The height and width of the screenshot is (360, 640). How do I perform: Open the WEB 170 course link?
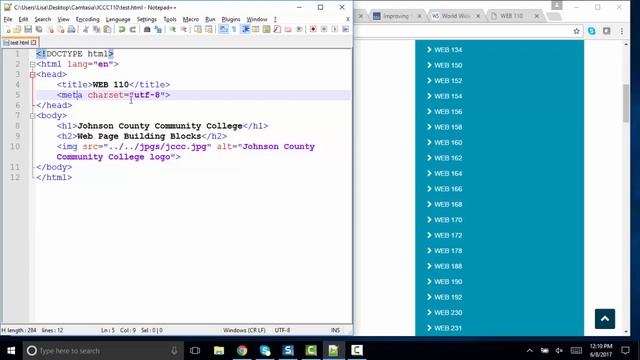pos(448,220)
